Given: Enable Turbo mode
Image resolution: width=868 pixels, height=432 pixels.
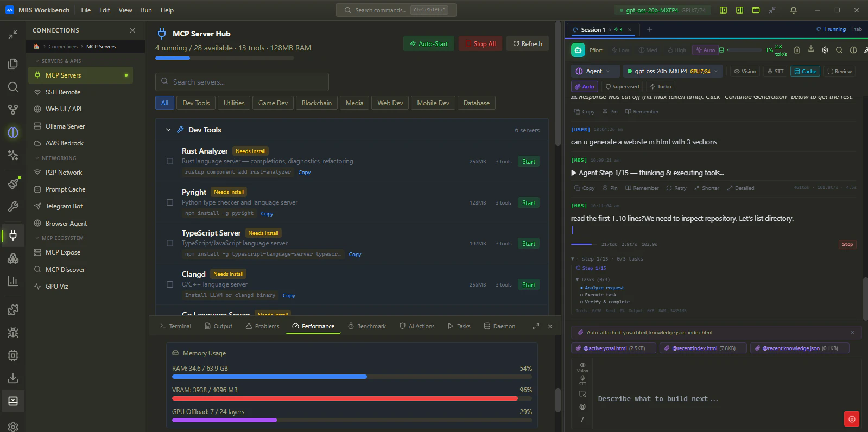Looking at the screenshot, I should (x=661, y=86).
